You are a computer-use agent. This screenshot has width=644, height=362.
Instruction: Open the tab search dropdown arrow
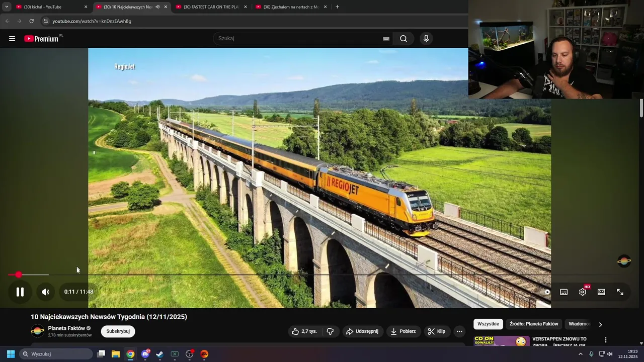pyautogui.click(x=7, y=7)
